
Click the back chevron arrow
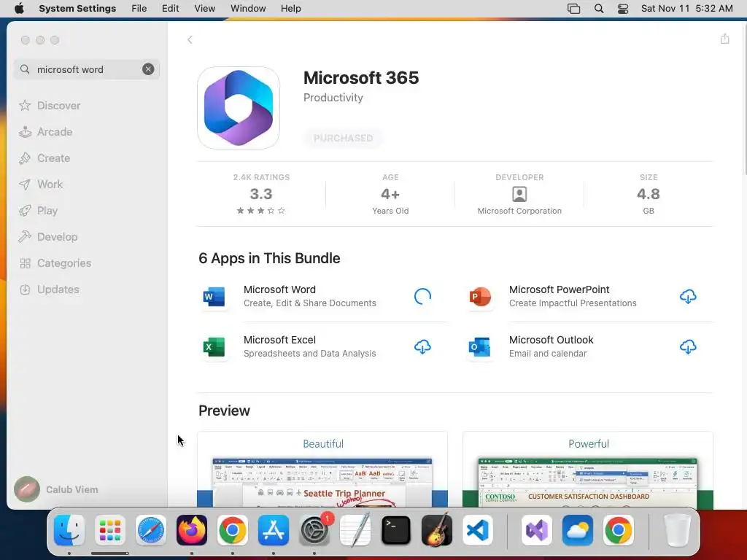[190, 39]
